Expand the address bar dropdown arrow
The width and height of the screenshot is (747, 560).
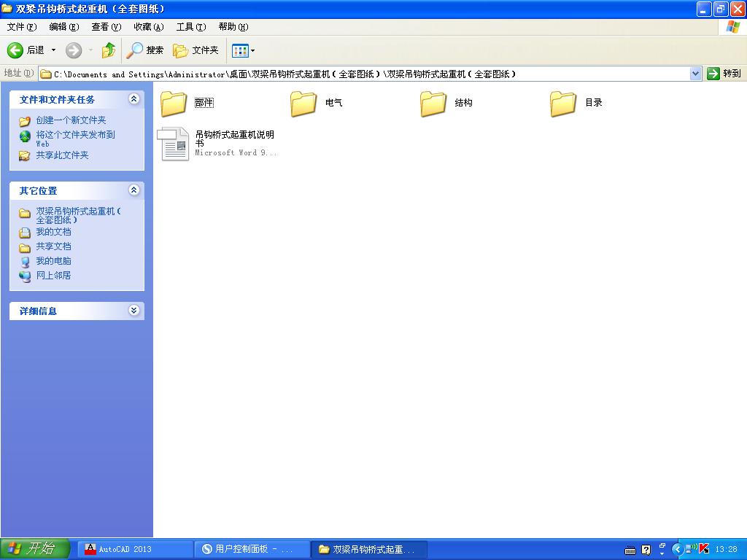(695, 74)
